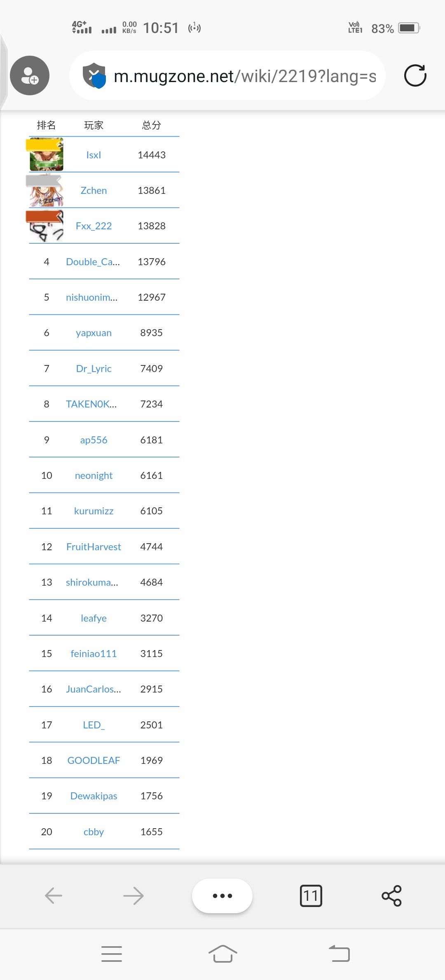Go forward with the right arrow
445x980 pixels.
133,895
